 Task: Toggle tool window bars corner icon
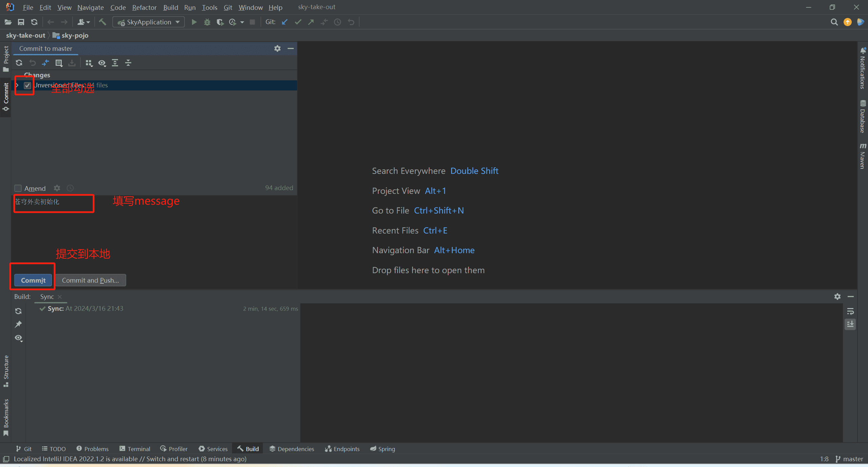click(6, 459)
